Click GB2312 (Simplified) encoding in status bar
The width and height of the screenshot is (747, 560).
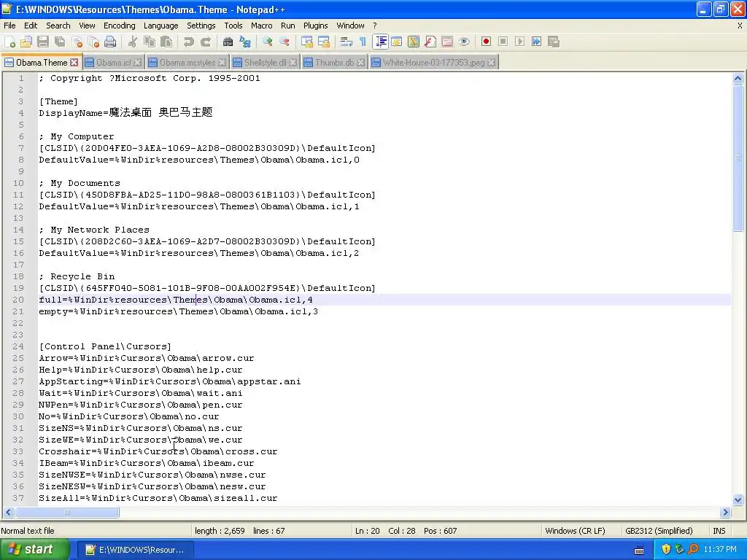[x=659, y=531]
